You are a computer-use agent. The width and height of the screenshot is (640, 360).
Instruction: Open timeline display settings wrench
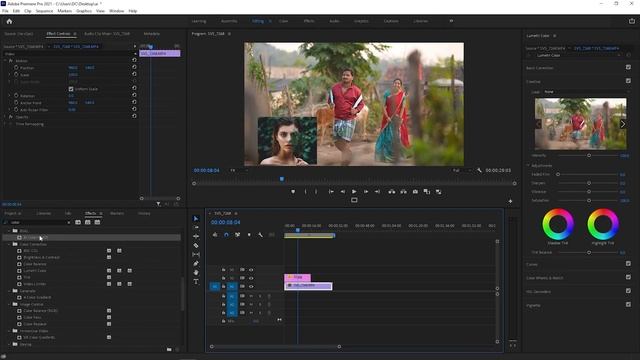coord(260,235)
